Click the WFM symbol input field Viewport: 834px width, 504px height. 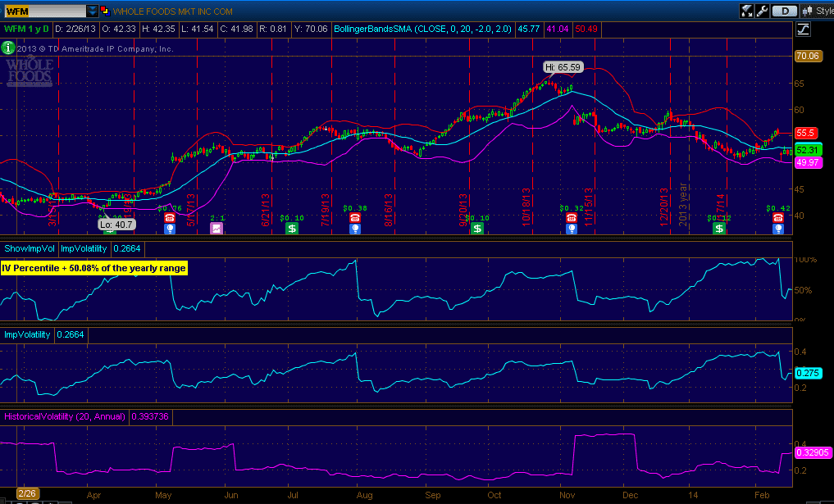point(44,11)
